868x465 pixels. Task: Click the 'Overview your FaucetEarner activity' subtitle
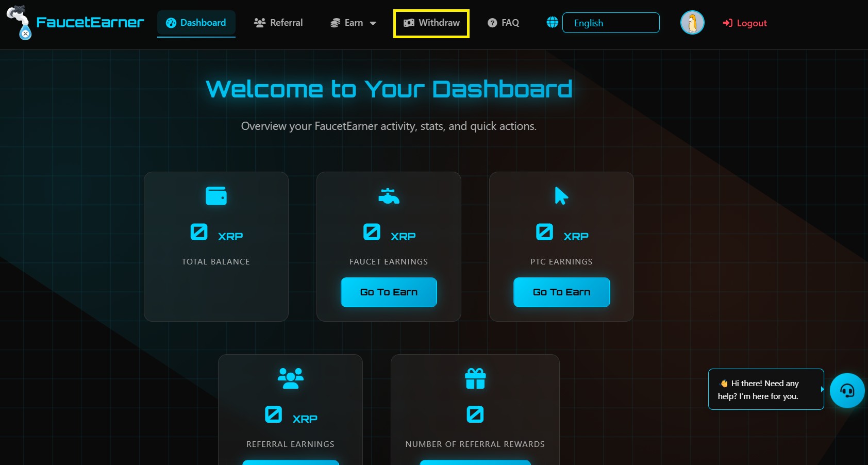389,126
